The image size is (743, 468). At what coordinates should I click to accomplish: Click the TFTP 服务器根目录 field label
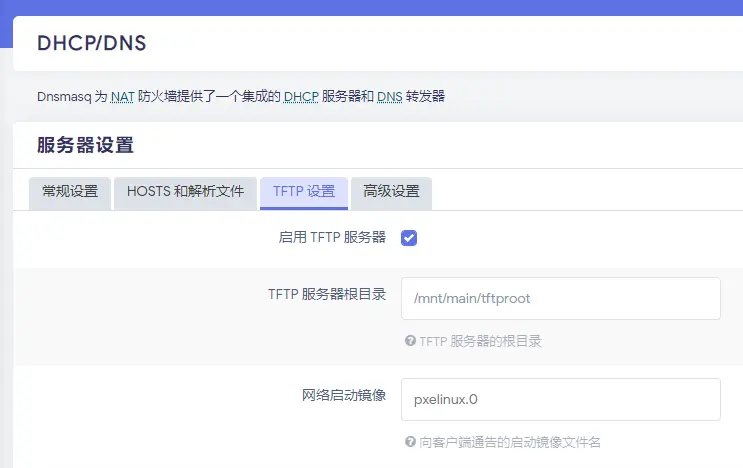(x=327, y=294)
